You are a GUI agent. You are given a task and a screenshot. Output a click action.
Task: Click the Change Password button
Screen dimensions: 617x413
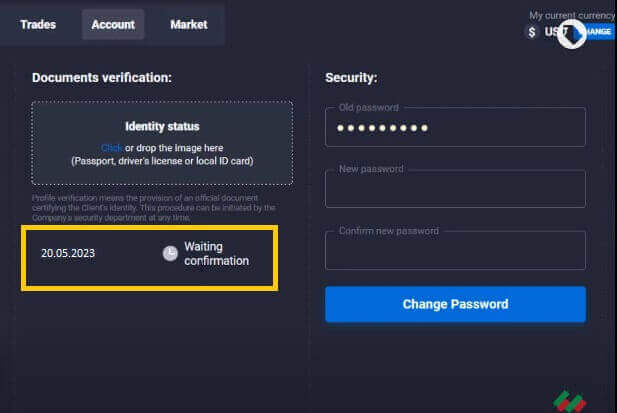[455, 304]
